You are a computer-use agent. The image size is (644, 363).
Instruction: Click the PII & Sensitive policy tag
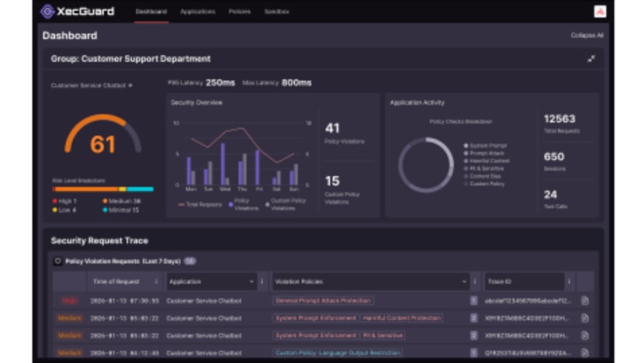[x=383, y=336]
